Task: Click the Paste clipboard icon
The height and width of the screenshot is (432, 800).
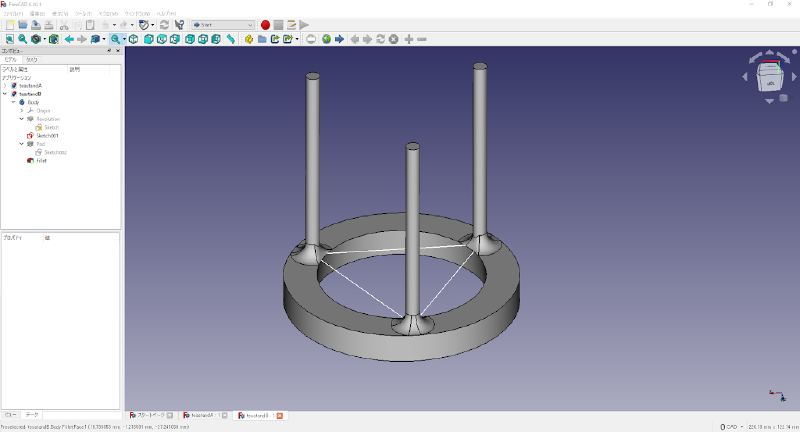Action: click(90, 25)
